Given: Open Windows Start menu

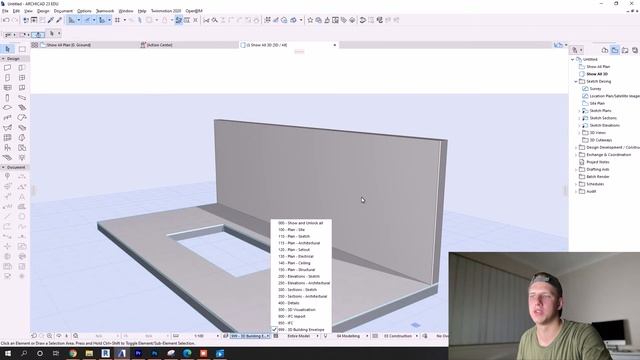Looking at the screenshot, I should 7,353.
